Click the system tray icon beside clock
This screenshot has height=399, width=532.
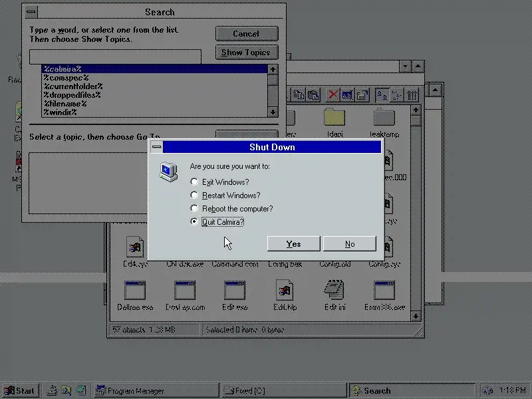[488, 391]
